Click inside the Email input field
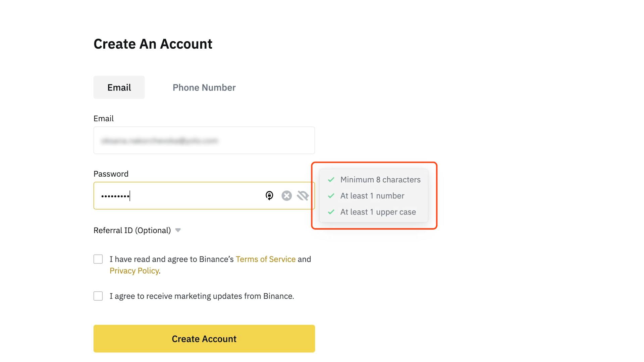The height and width of the screenshot is (362, 644). [204, 140]
